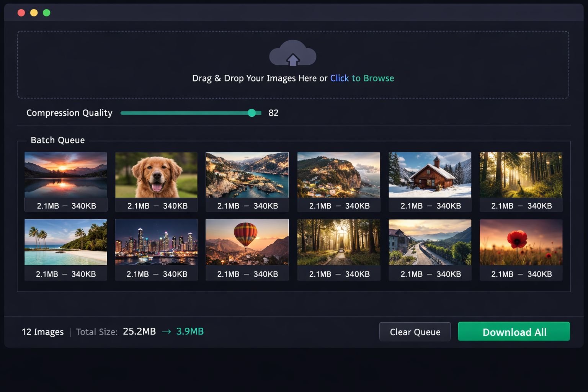Click the Clear Queue button
Screen dimensions: 588x392
click(415, 332)
